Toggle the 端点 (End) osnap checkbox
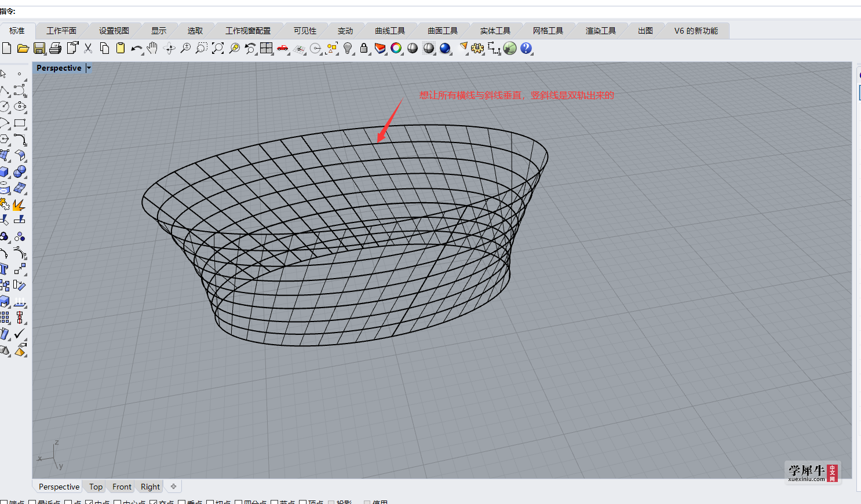861x504 pixels. 3,502
